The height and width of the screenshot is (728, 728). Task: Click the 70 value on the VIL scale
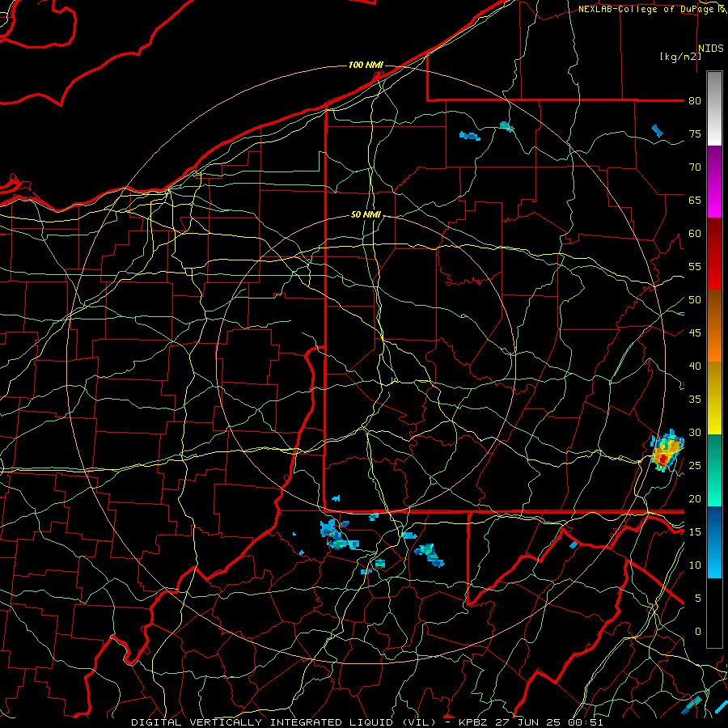[695, 167]
